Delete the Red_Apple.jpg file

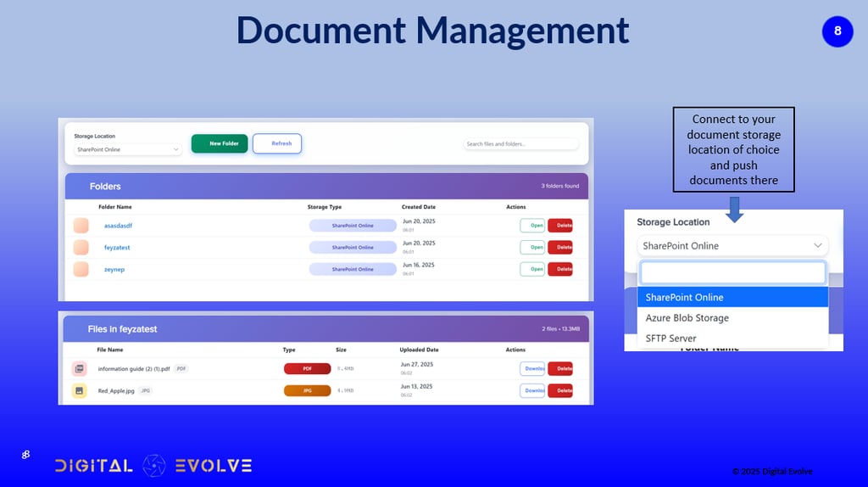pos(560,390)
